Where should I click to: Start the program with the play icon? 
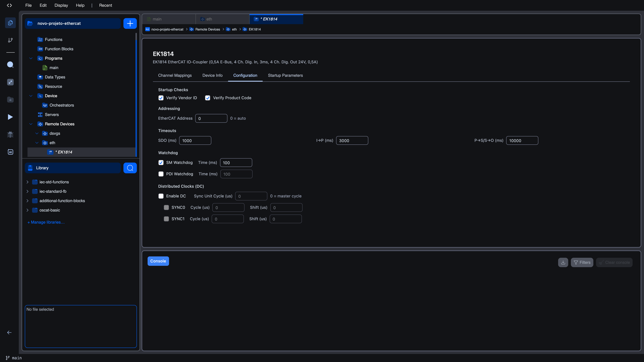(x=10, y=117)
